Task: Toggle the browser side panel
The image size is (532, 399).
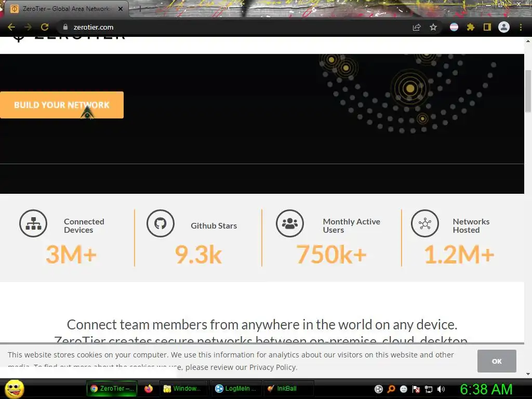Action: 487,27
